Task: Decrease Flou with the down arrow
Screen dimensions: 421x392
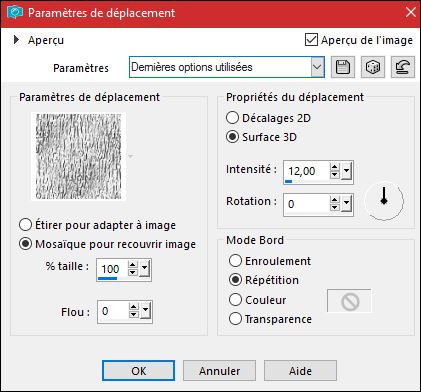Action: [134, 315]
